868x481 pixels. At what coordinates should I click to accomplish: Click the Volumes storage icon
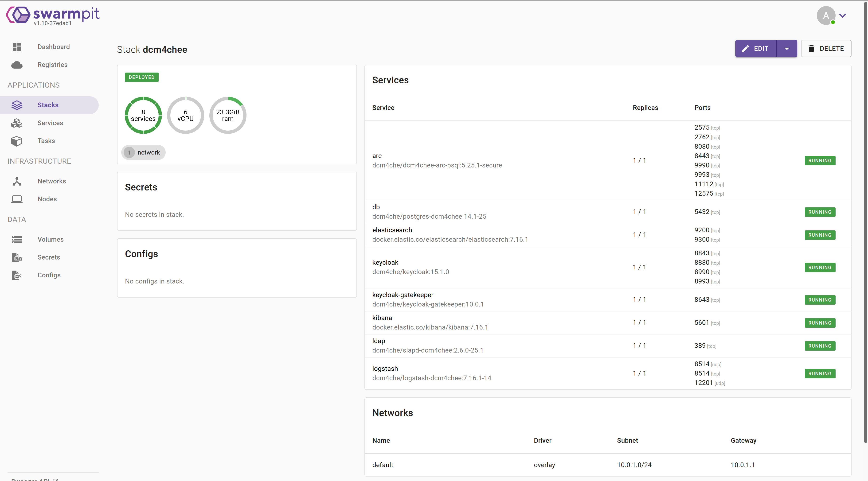click(17, 240)
